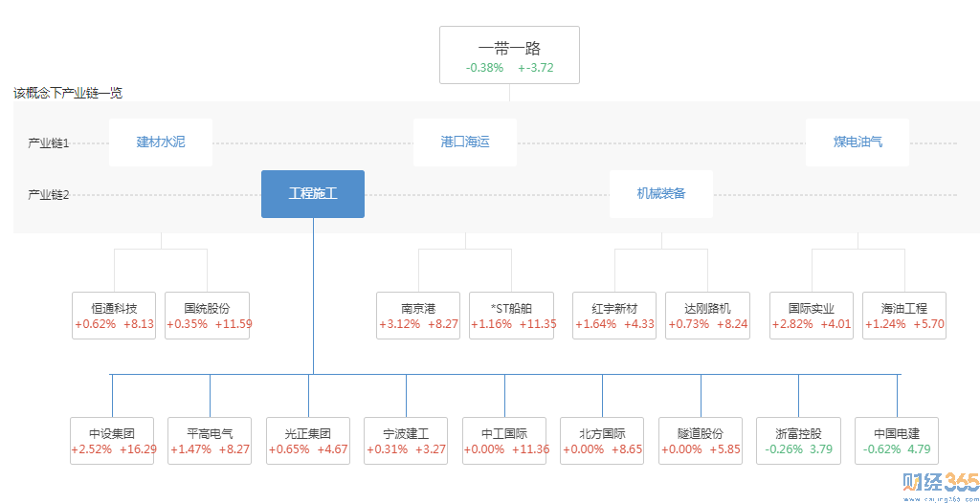Click the +16.29 value of 中设集团
The height and width of the screenshot is (503, 980).
(138, 449)
